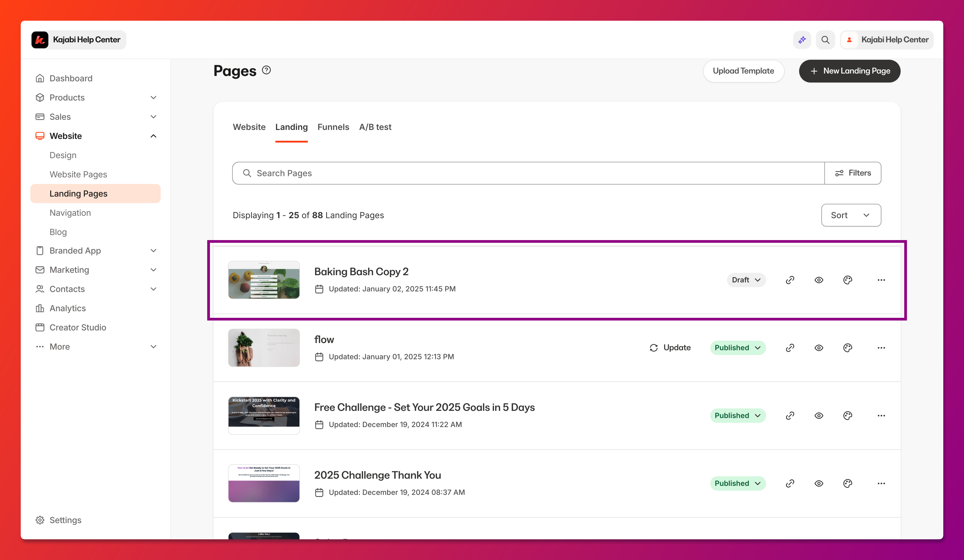The height and width of the screenshot is (560, 964).
Task: Preview Baking Bash Copy 2 page
Action: 819,280
